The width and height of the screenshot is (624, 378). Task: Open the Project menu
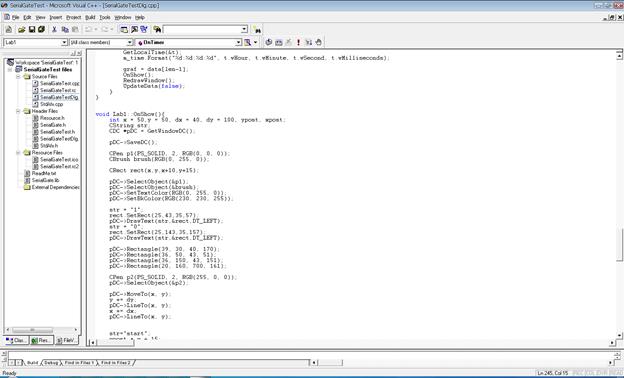coord(74,18)
